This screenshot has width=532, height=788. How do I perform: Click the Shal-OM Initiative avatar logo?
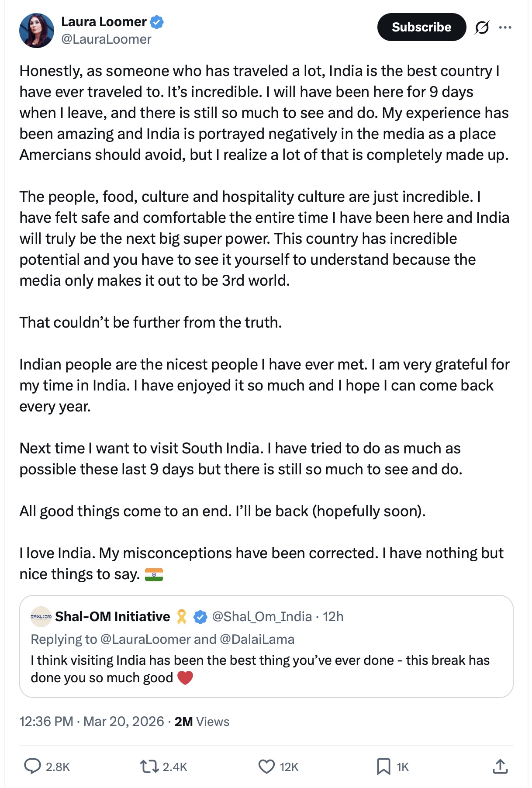click(41, 617)
